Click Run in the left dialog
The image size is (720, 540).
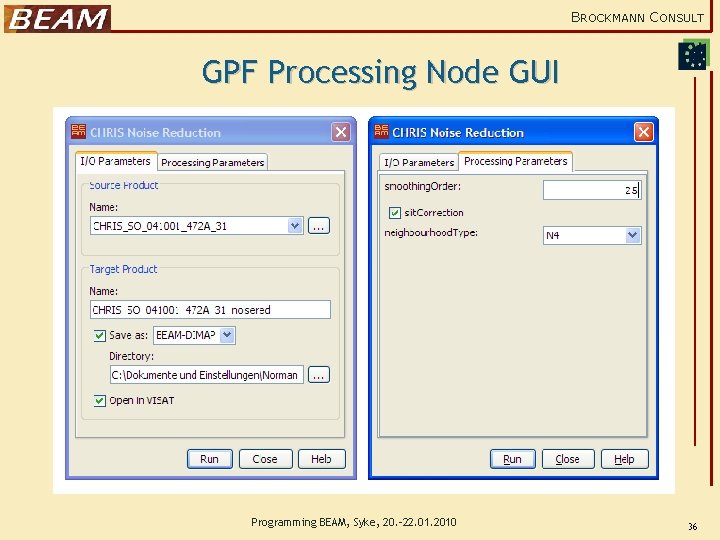(209, 459)
